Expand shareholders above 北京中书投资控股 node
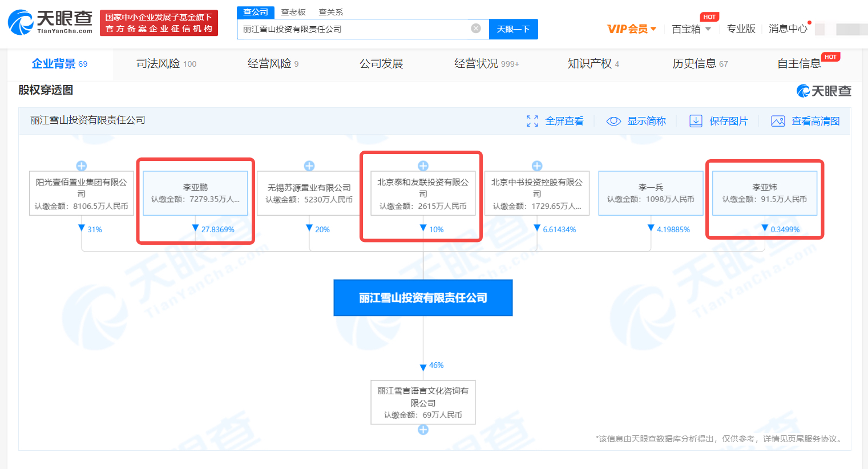868x469 pixels. (537, 166)
